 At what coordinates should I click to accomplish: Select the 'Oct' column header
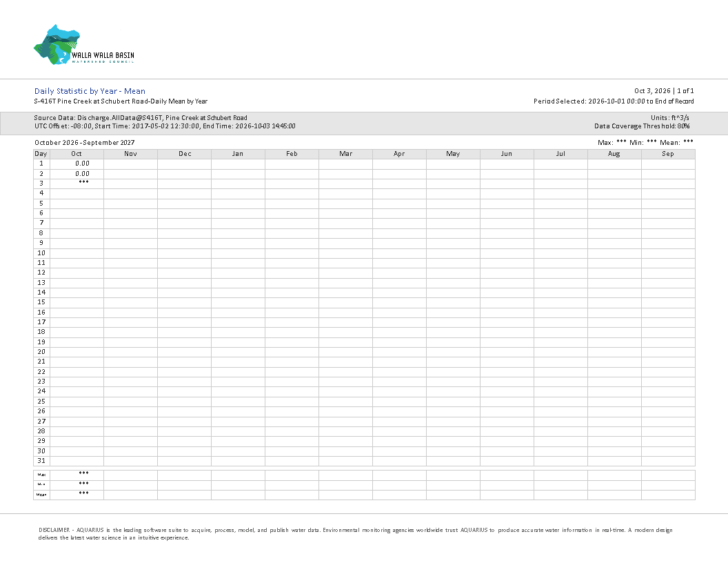click(x=77, y=154)
